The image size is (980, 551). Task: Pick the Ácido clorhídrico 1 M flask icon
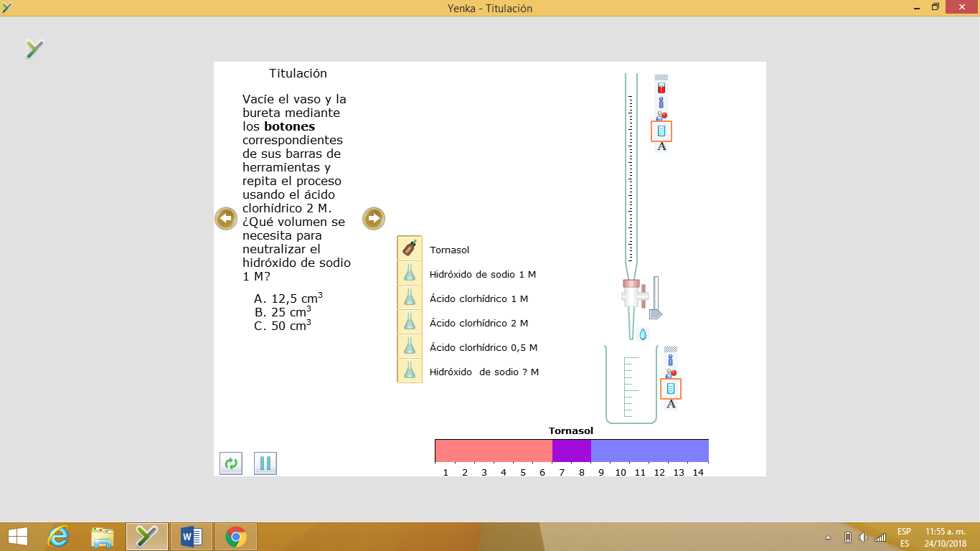coord(410,298)
